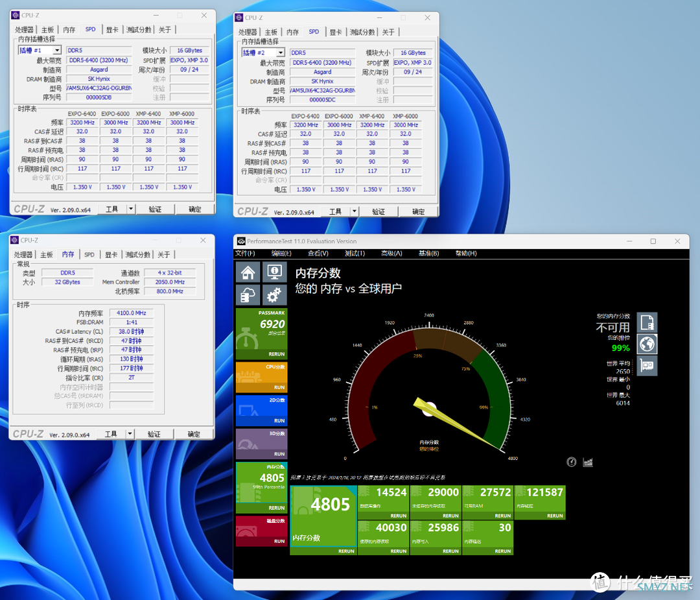Click the save results document icon
Screen dimensions: 700x600
click(x=647, y=322)
